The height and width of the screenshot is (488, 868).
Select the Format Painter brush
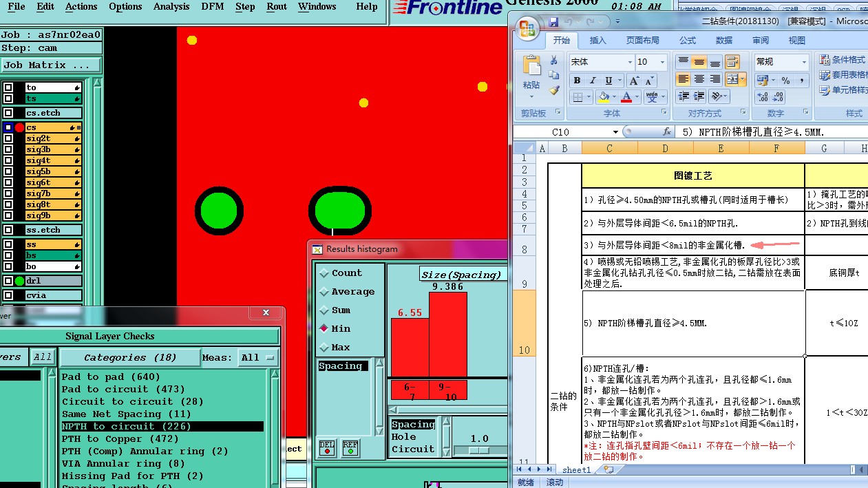tap(554, 90)
